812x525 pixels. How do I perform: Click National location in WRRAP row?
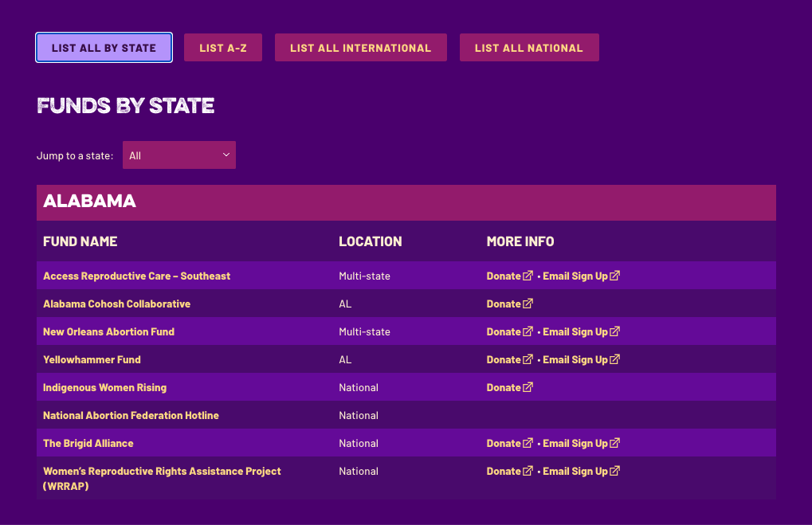tap(359, 472)
